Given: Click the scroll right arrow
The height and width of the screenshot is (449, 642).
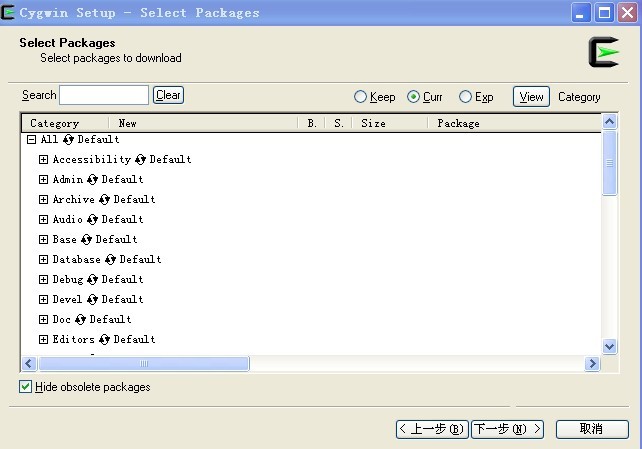Looking at the screenshot, I should pyautogui.click(x=592, y=363).
